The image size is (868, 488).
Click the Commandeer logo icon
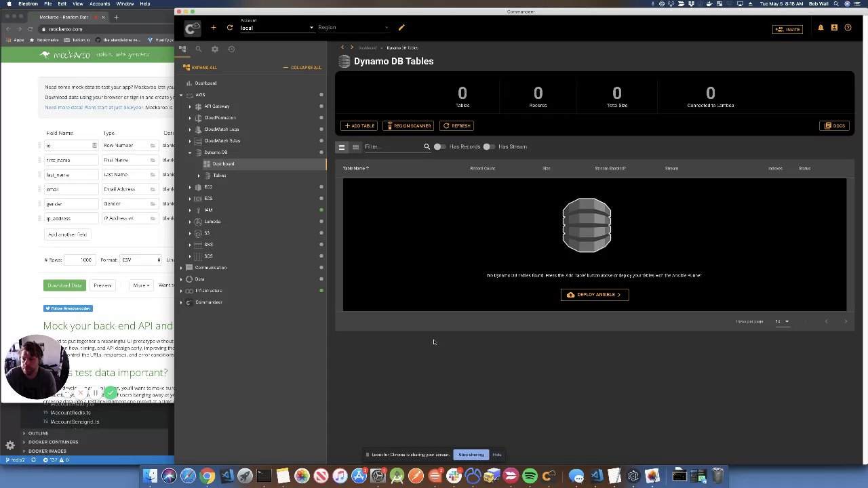[x=193, y=28]
